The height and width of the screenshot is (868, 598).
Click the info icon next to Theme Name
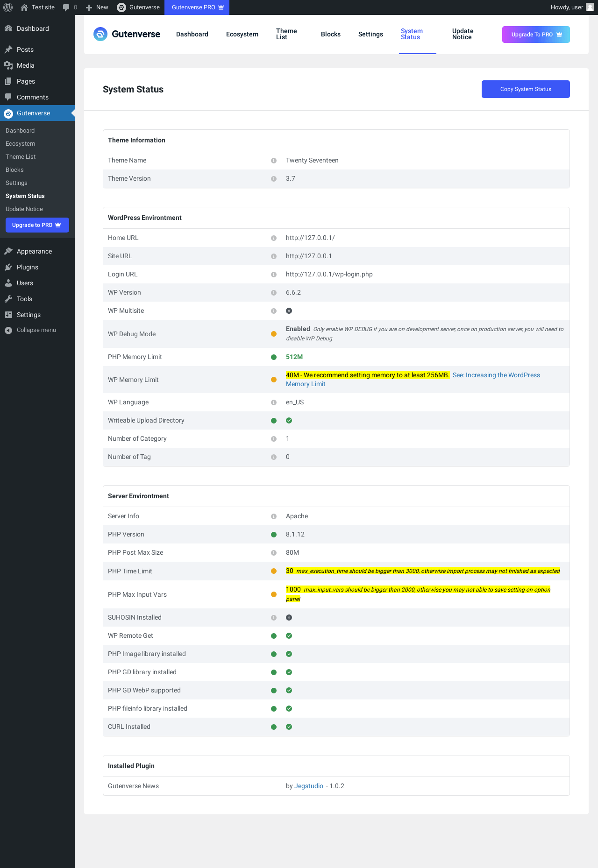274,161
